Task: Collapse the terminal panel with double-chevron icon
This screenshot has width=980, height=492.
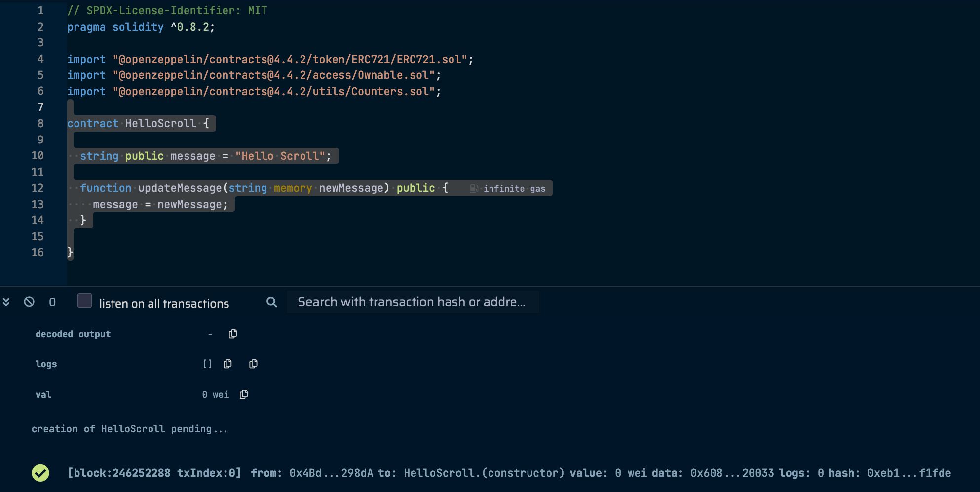Action: coord(6,302)
